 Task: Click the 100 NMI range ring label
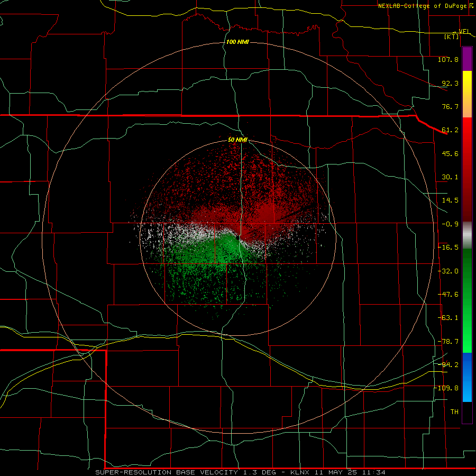click(237, 42)
